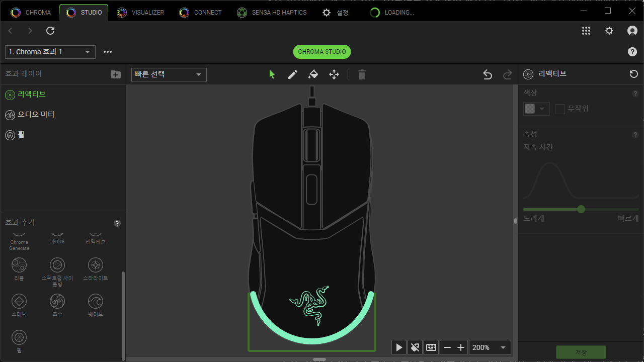Open help for 속성 section
This screenshot has height=362, width=644.
[635, 135]
